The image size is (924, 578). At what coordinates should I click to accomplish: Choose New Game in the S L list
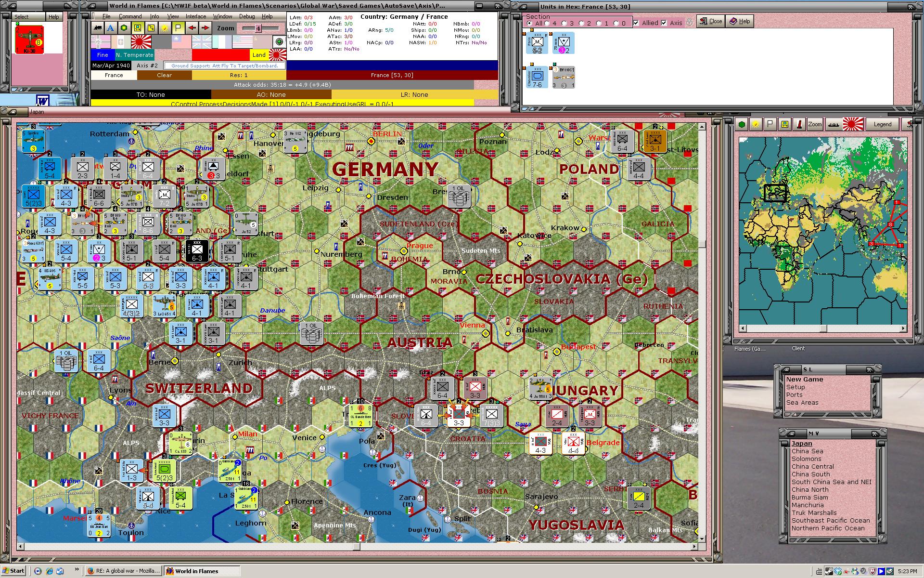pos(805,379)
